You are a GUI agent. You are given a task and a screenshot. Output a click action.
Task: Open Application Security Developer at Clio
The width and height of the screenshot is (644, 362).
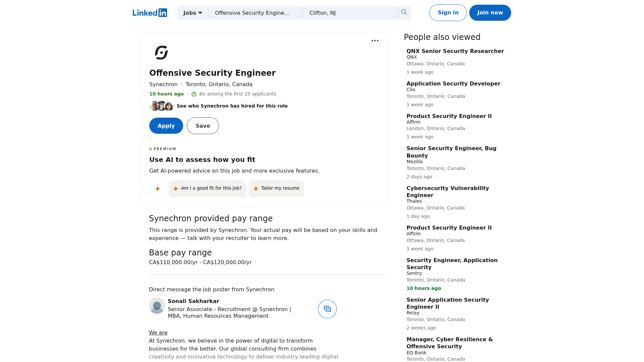pyautogui.click(x=453, y=84)
